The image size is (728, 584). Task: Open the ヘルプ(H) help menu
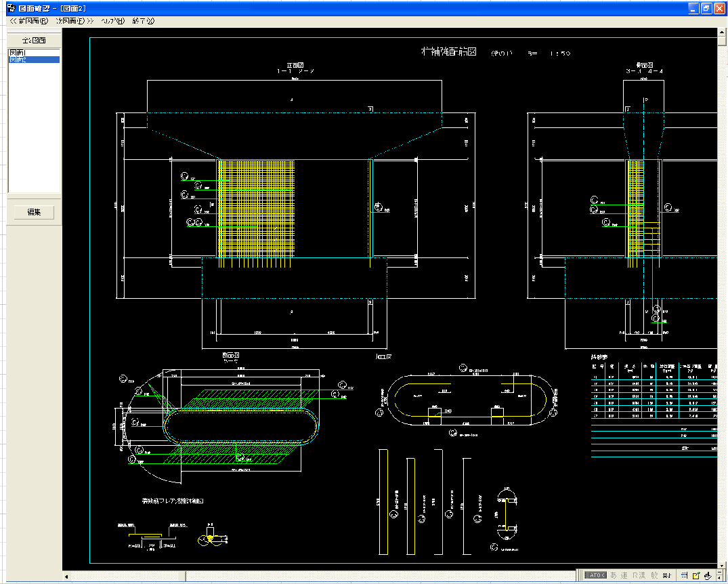coord(112,21)
